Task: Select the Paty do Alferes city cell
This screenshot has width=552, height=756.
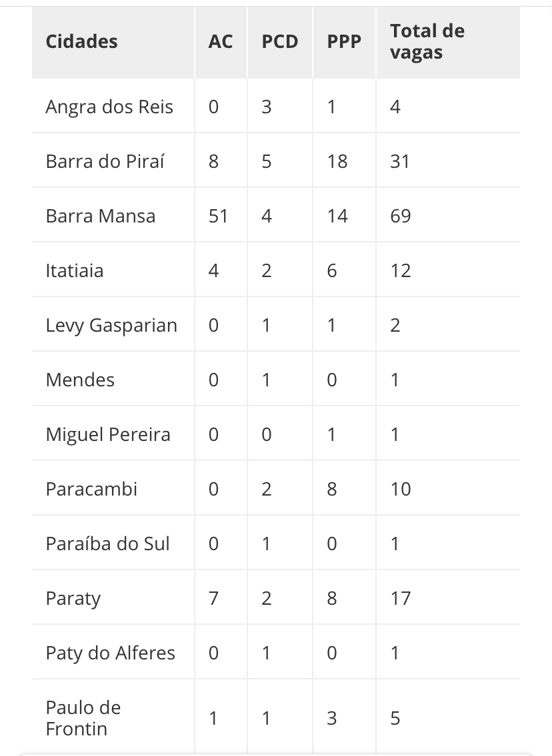Action: point(110,653)
